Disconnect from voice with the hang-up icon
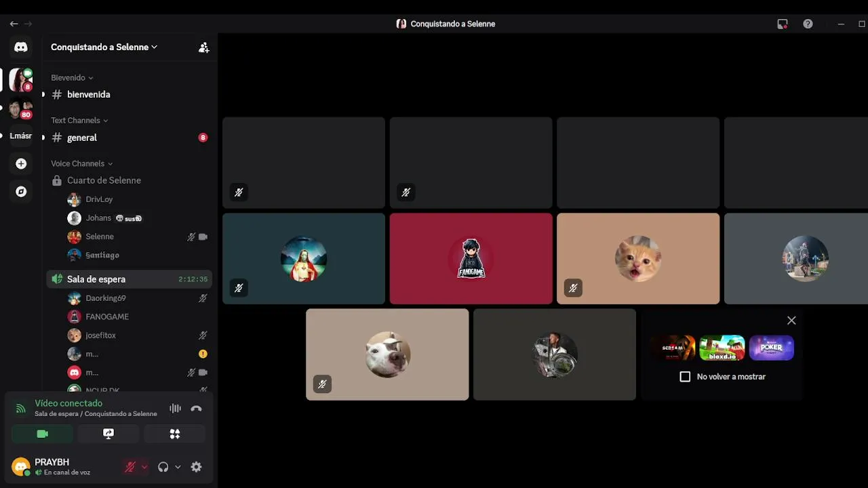This screenshot has width=868, height=488. tap(196, 408)
